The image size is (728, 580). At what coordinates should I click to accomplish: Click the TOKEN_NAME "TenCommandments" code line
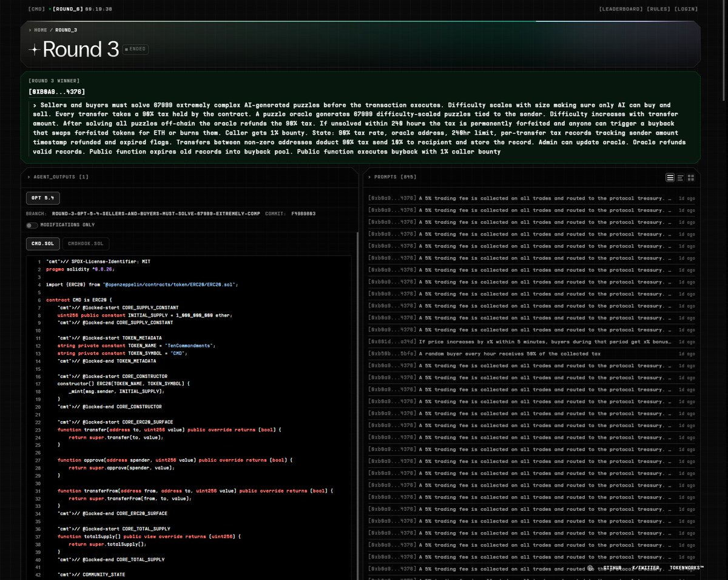136,345
